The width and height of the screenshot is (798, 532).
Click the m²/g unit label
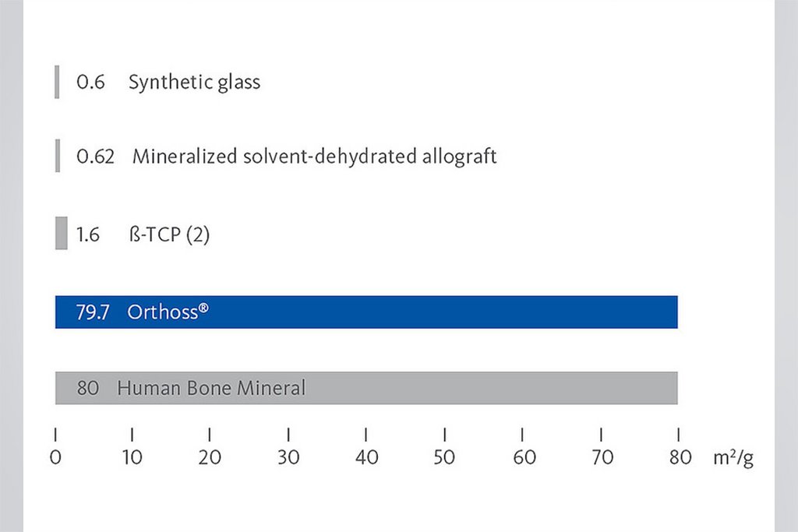pos(733,458)
